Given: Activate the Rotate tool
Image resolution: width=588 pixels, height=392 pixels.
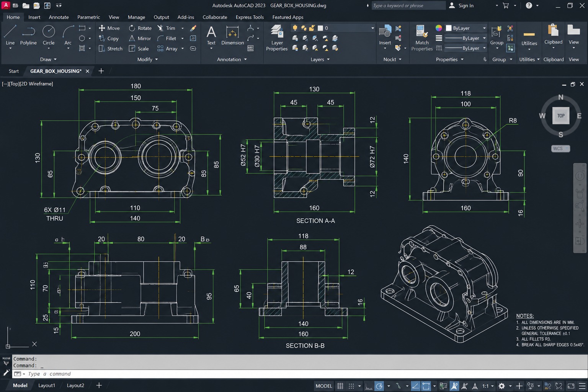Looking at the screenshot, I should pyautogui.click(x=140, y=28).
